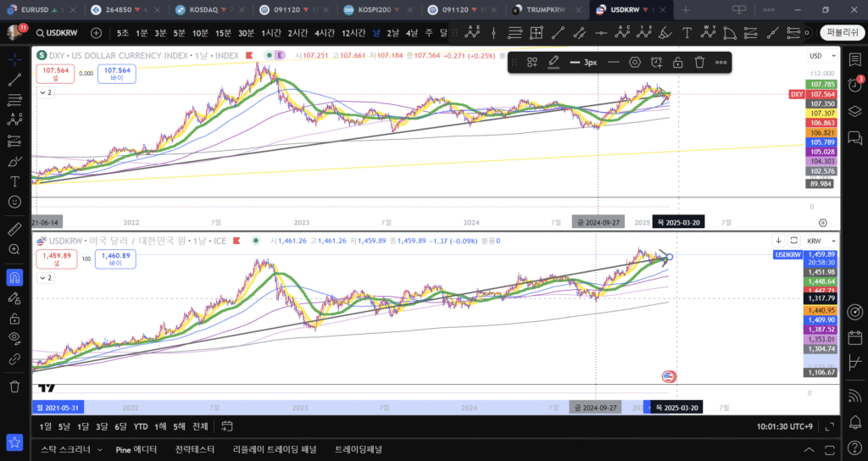Change line style in the floating toolbar

coord(614,63)
